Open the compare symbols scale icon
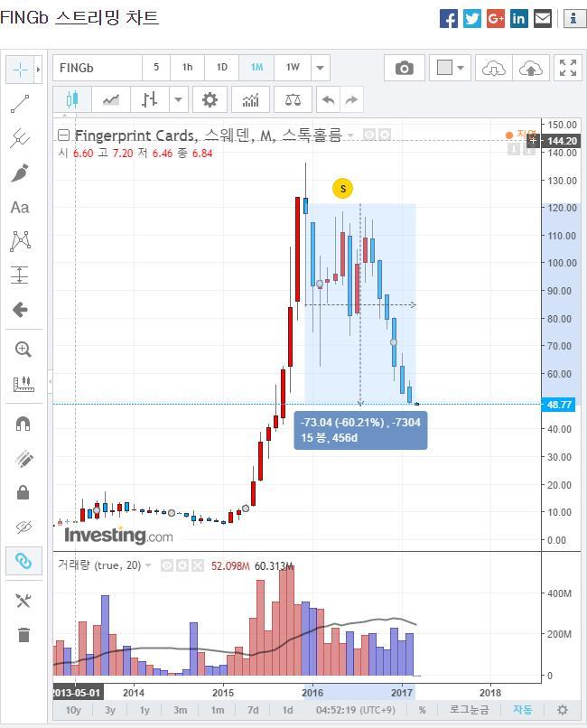The height and width of the screenshot is (728, 587). (293, 99)
